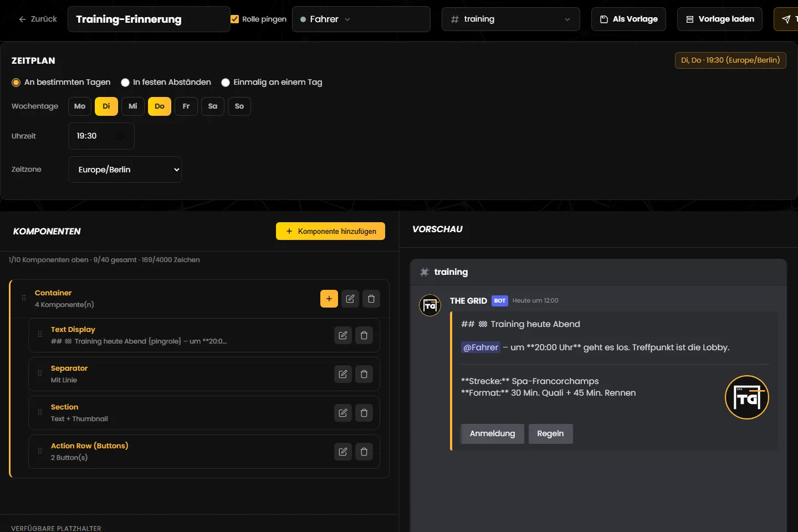798x532 pixels.
Task: Open the time picker clock icon
Action: 120,136
